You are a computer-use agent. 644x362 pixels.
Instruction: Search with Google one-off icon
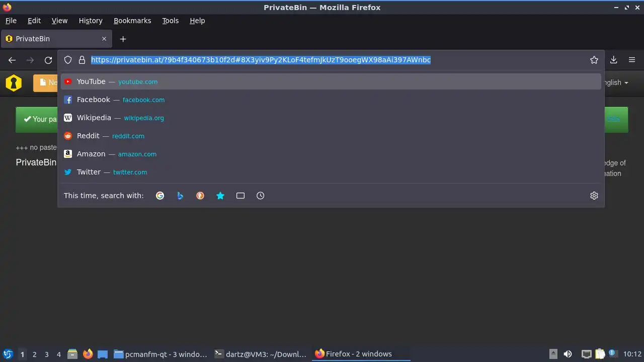(160, 196)
